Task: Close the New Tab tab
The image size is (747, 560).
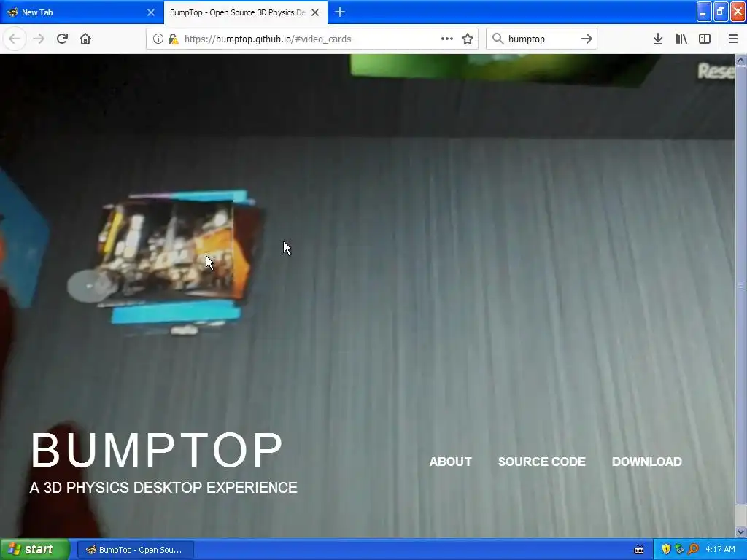Action: [x=150, y=12]
